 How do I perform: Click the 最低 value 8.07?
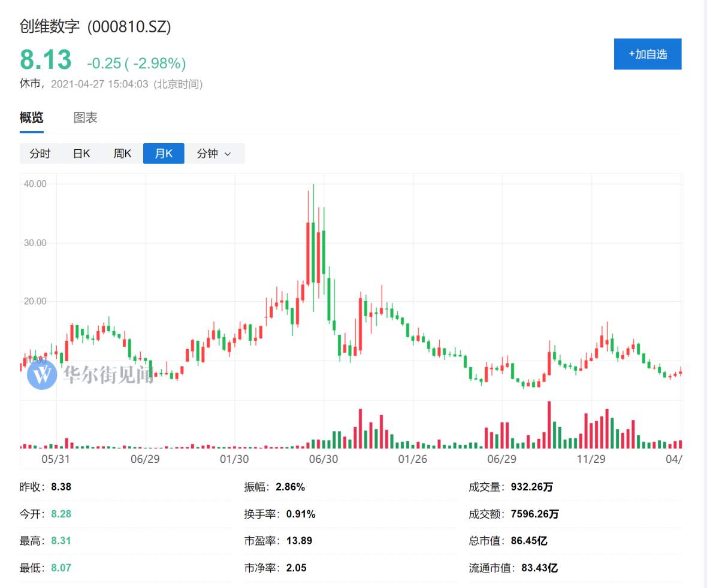[x=61, y=568]
